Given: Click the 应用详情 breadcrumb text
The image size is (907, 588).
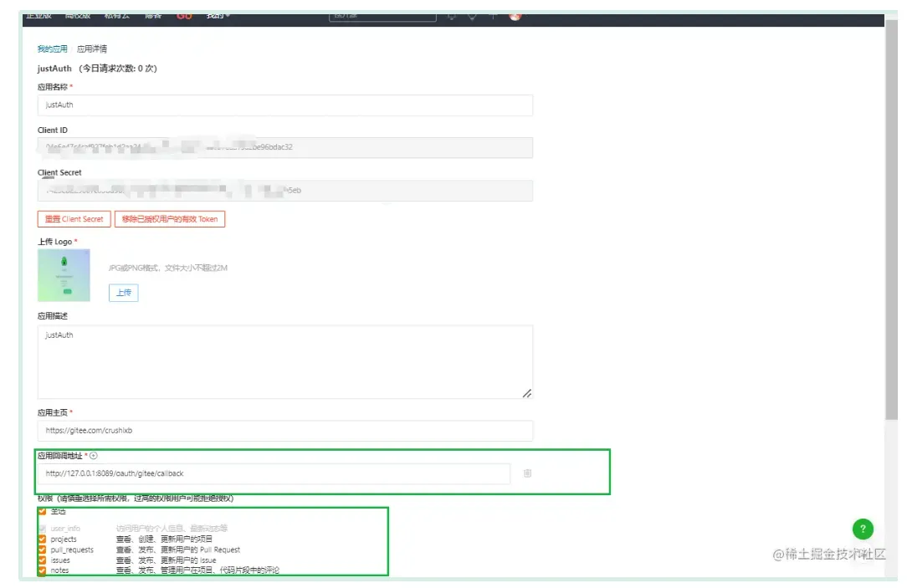Looking at the screenshot, I should point(92,49).
